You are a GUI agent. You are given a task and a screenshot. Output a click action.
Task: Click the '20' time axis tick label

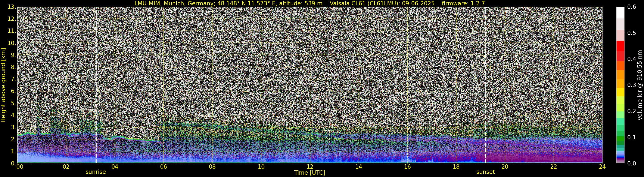point(505,167)
